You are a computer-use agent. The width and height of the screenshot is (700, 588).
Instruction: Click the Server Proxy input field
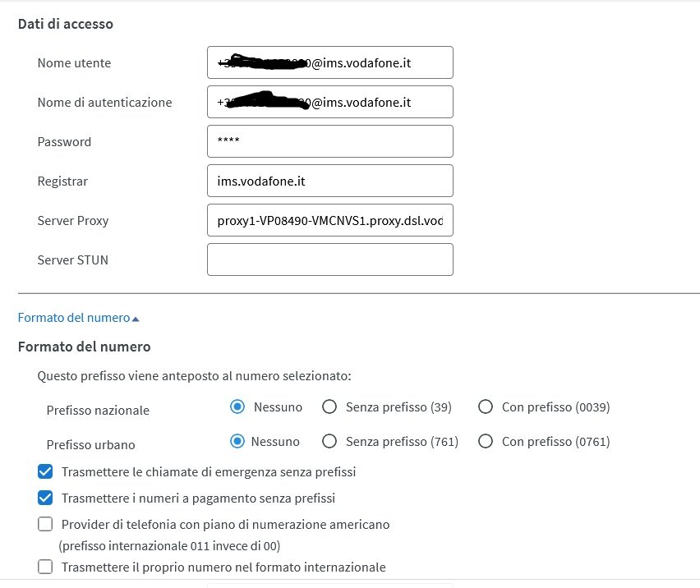tap(329, 220)
